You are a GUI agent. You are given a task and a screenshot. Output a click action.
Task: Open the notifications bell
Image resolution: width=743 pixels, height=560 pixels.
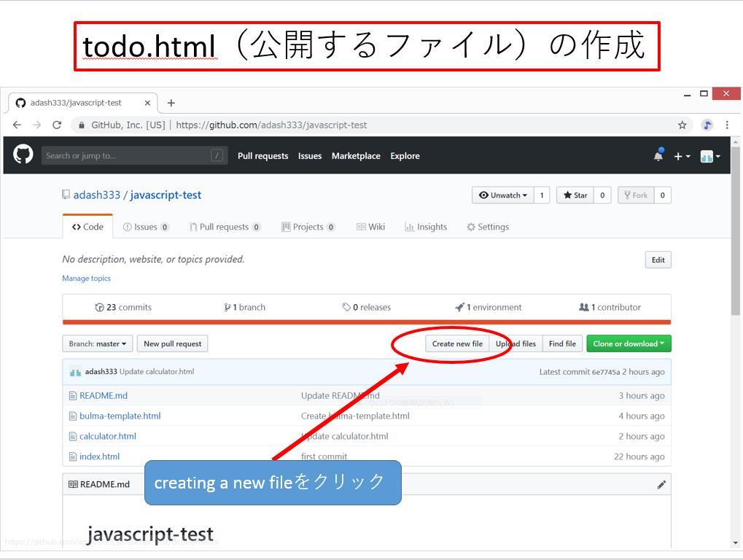658,155
